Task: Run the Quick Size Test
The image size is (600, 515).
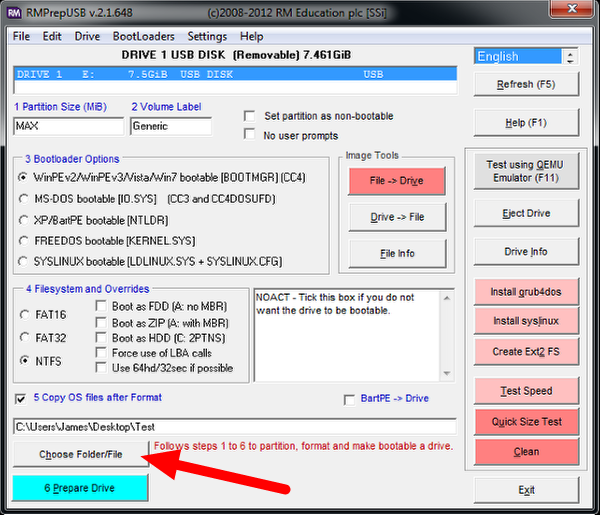Action: point(528,421)
